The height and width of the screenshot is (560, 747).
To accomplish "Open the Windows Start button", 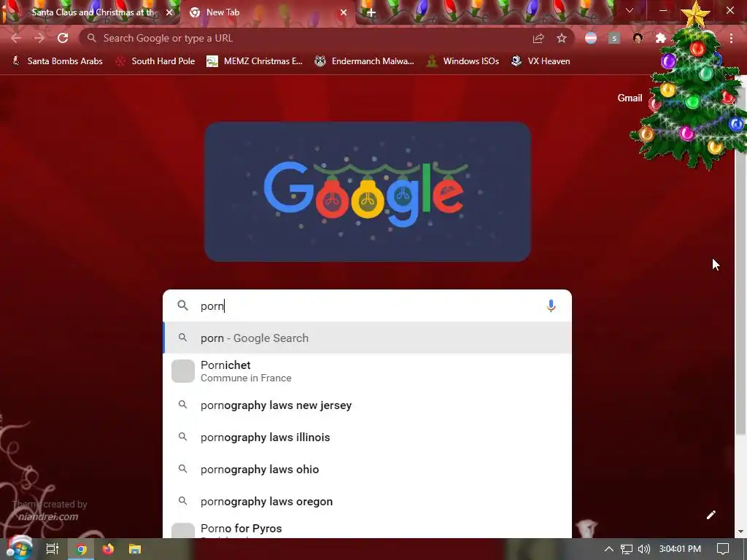I will (18, 548).
